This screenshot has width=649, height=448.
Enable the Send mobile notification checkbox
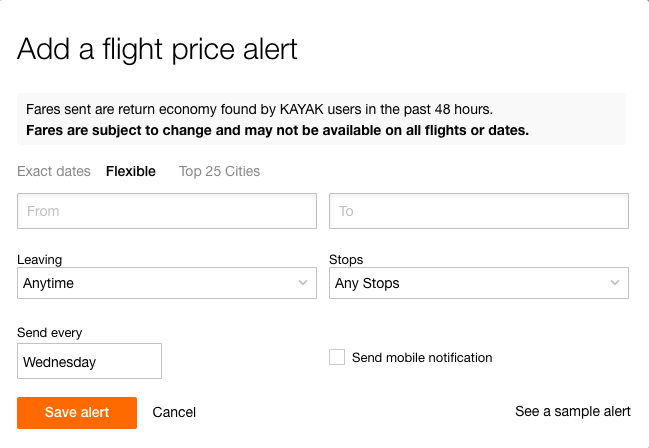pos(337,357)
